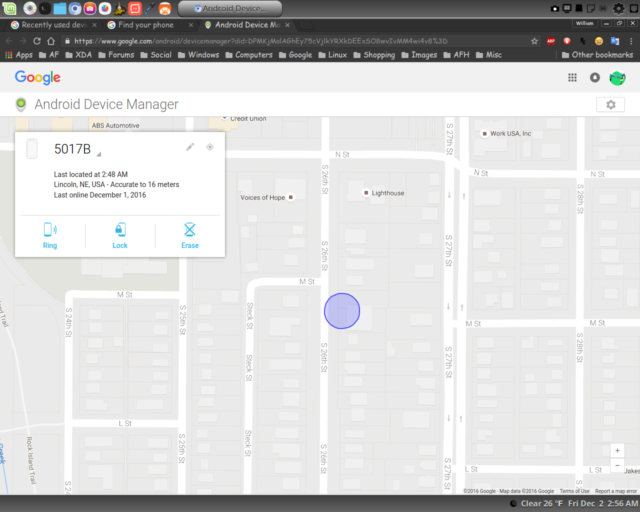Open Linux Mint start menu

point(9,8)
